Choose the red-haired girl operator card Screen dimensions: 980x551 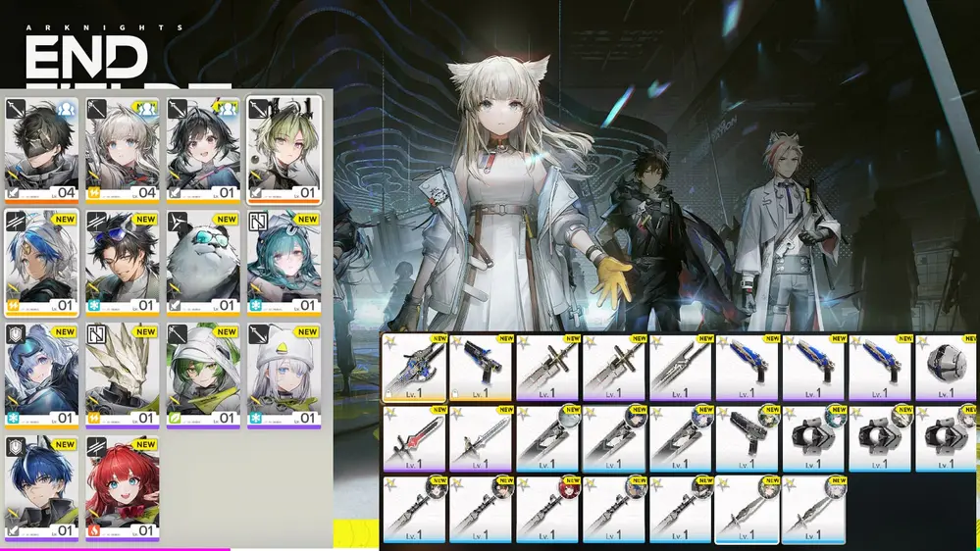[123, 487]
